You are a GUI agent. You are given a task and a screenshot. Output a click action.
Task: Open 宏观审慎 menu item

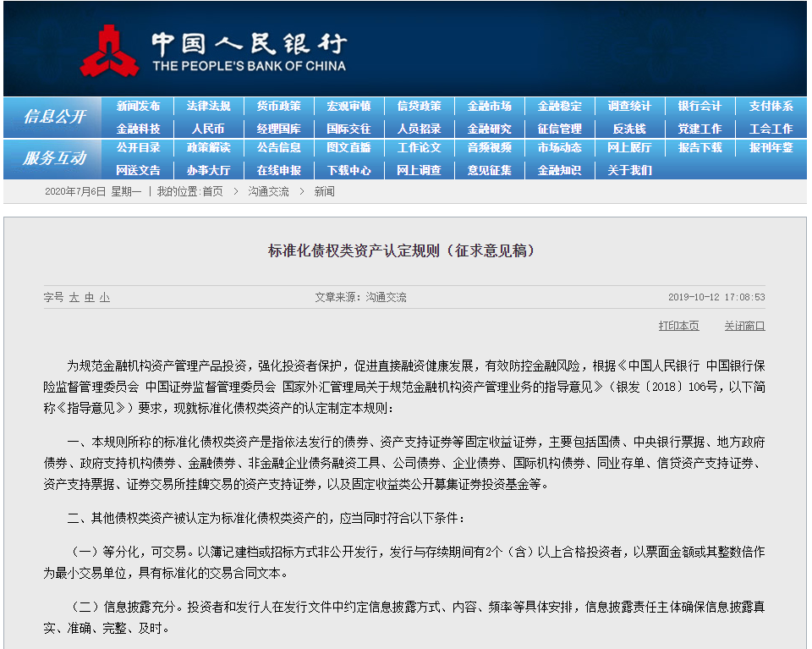tap(349, 106)
